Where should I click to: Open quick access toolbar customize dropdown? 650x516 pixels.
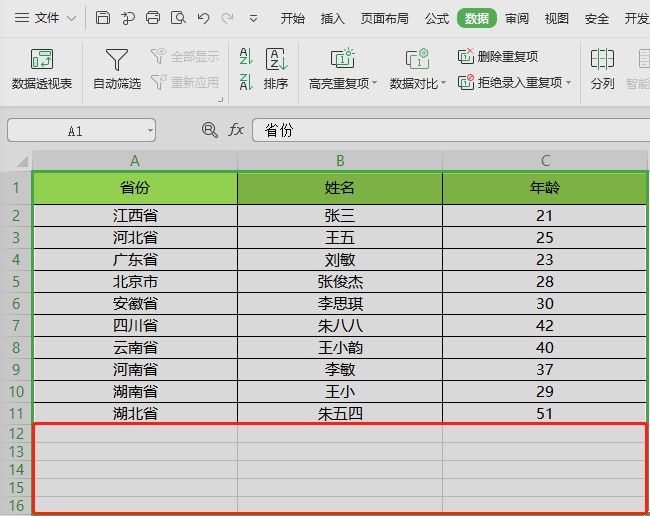253,18
